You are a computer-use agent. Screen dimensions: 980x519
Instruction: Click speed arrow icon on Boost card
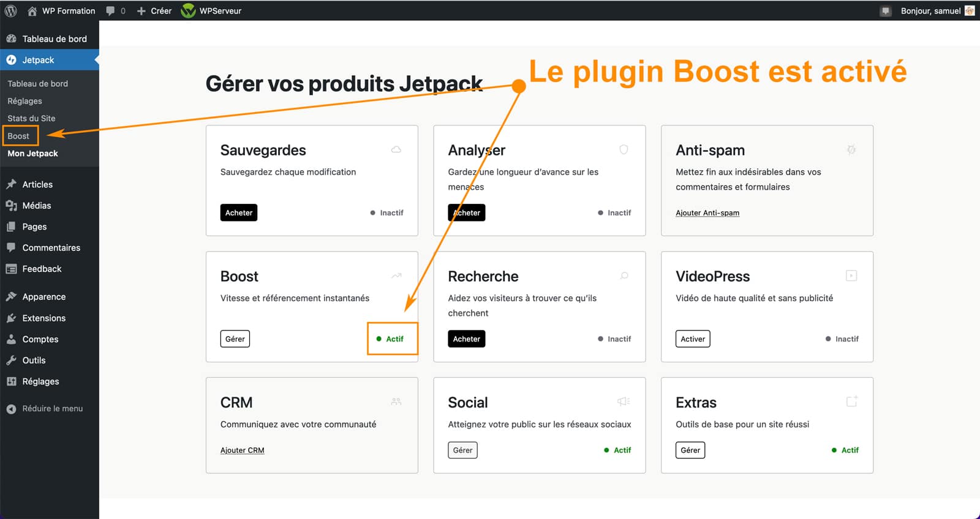coord(396,275)
